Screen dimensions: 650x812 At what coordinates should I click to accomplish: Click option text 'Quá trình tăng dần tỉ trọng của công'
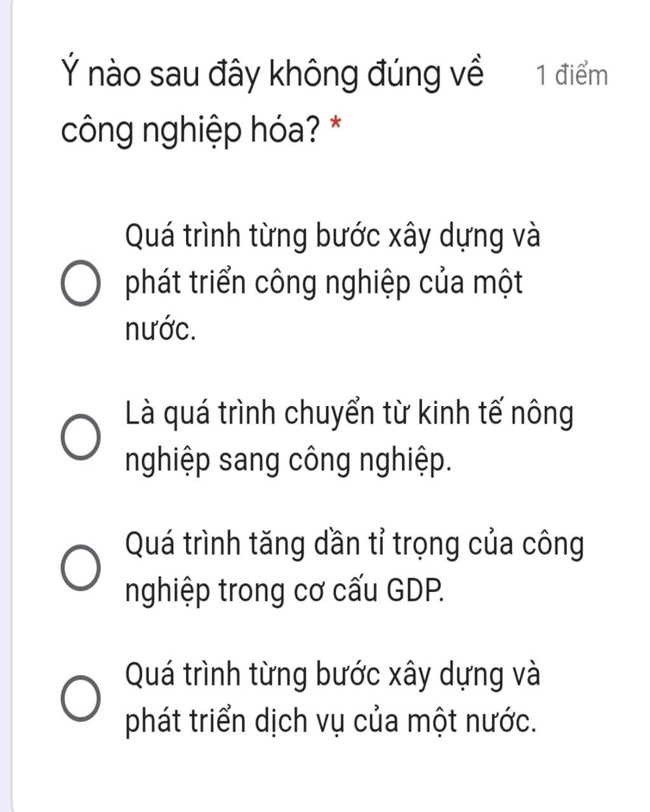tap(354, 545)
